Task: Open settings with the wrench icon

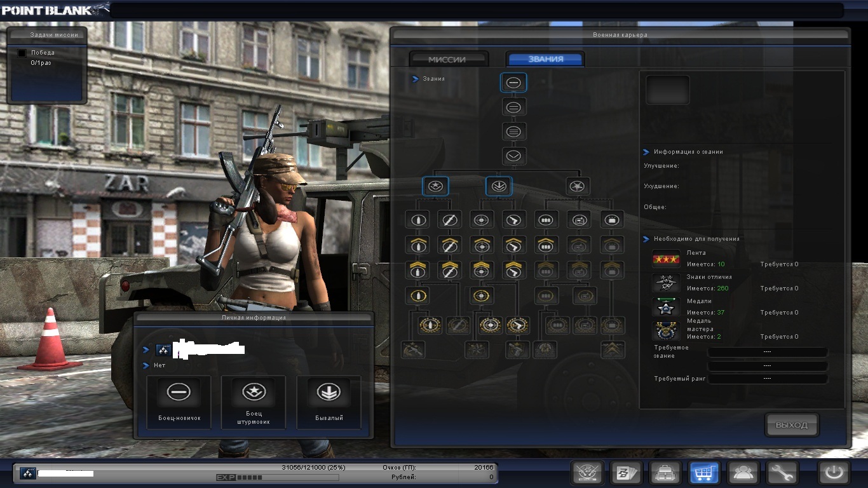Action: click(x=782, y=473)
